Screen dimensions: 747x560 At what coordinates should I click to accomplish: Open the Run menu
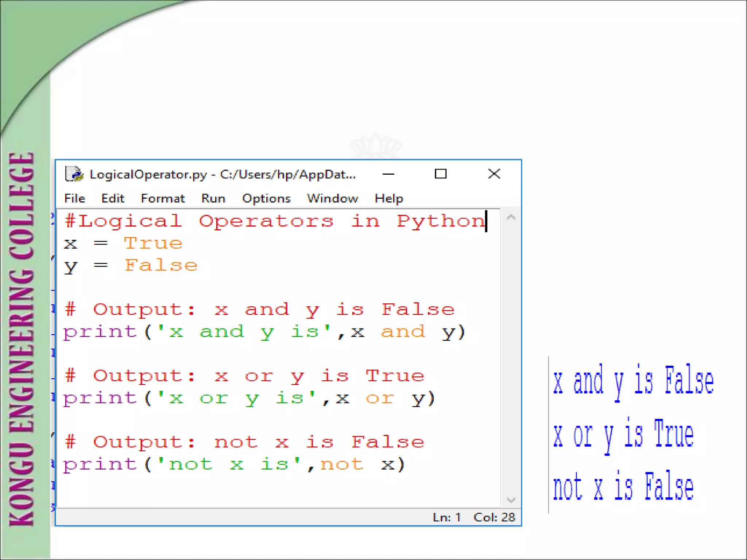click(x=213, y=198)
